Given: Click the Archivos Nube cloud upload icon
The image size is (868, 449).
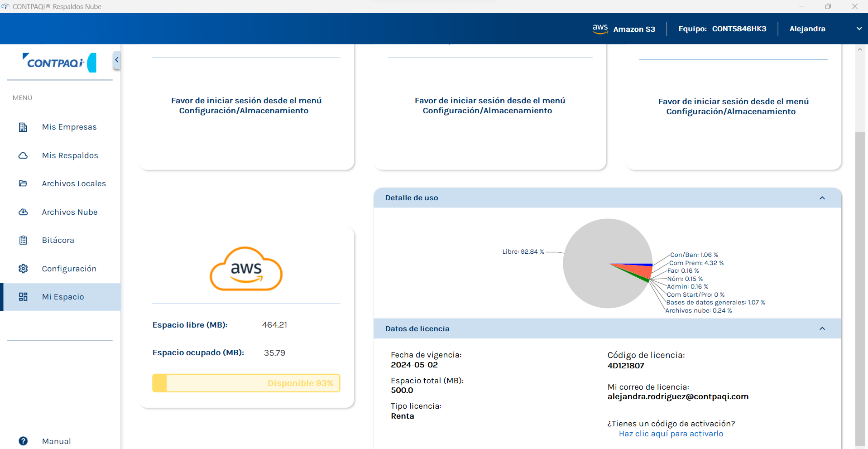Looking at the screenshot, I should coord(23,212).
